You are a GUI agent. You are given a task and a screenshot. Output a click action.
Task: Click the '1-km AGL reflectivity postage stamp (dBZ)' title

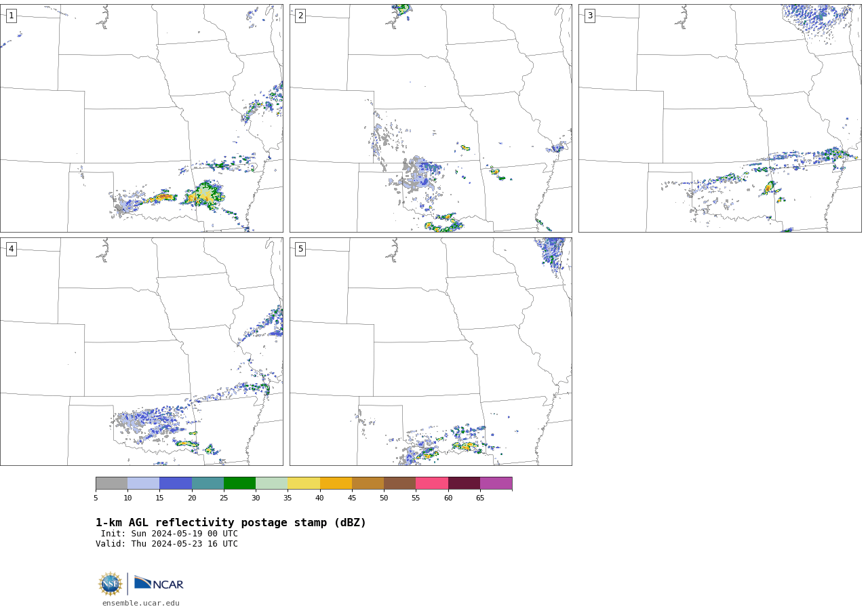(x=231, y=523)
